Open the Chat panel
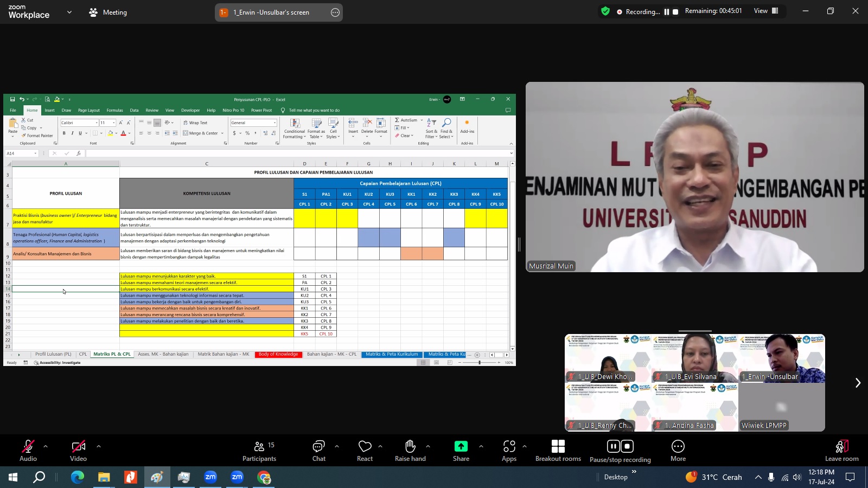 click(x=318, y=450)
